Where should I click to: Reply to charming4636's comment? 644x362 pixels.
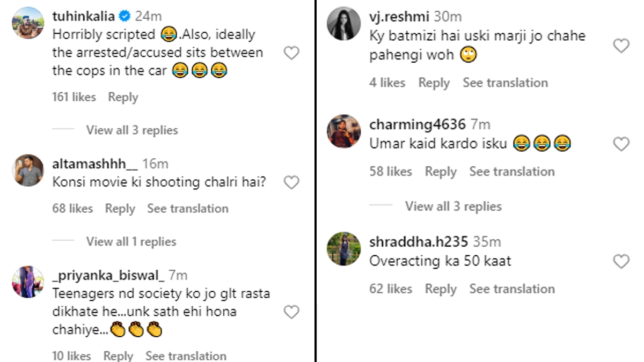click(x=441, y=172)
